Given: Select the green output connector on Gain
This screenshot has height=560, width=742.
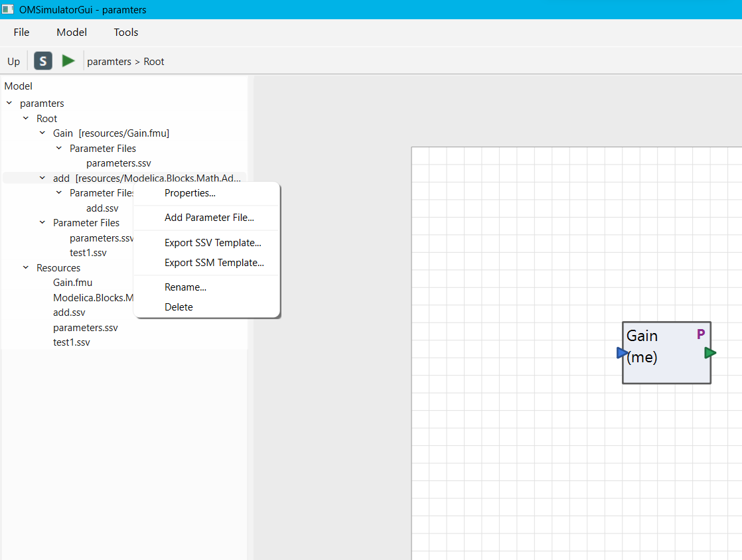Looking at the screenshot, I should (x=710, y=353).
